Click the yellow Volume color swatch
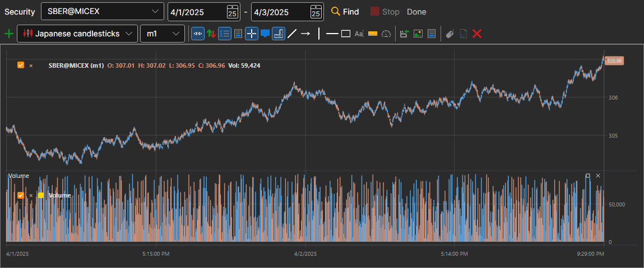The height and width of the screenshot is (268, 644). click(x=41, y=195)
